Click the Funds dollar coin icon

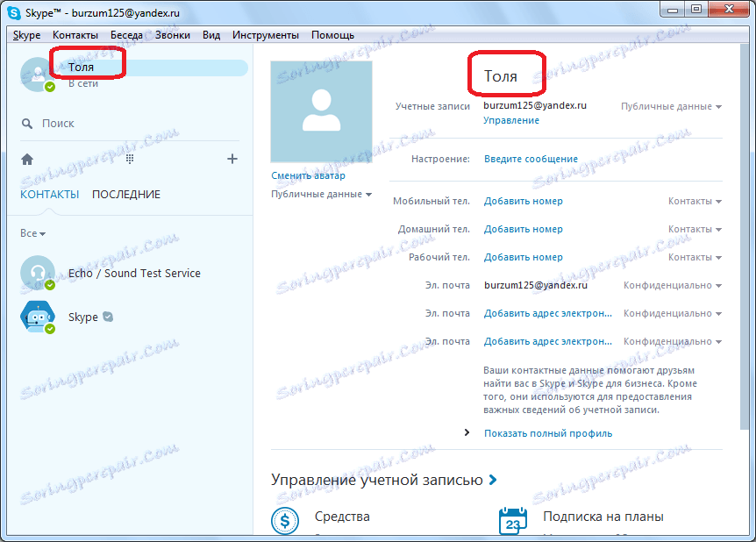click(x=285, y=521)
